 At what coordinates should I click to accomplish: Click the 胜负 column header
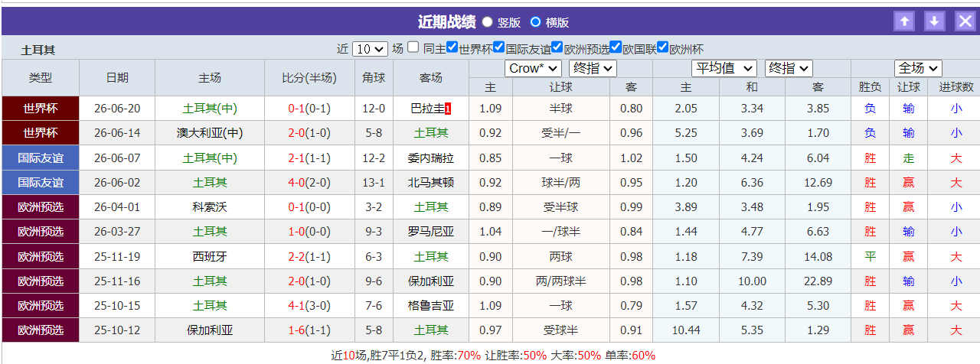[870, 87]
